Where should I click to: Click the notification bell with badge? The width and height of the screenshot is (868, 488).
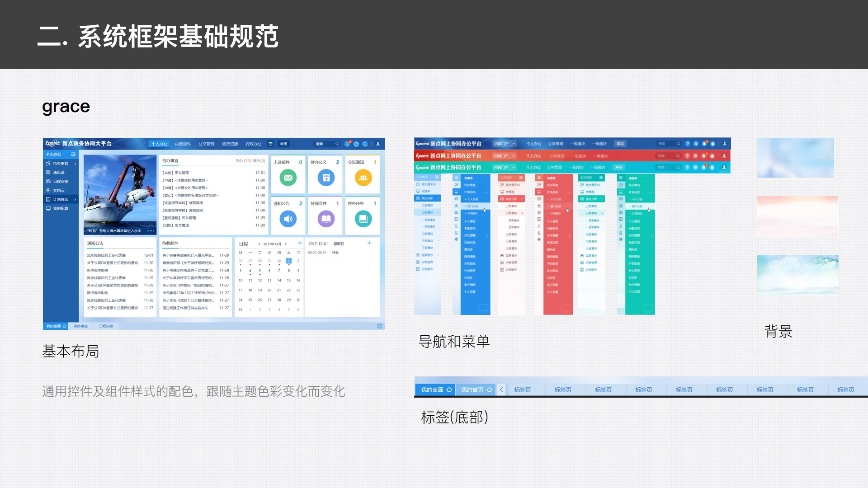pos(347,144)
